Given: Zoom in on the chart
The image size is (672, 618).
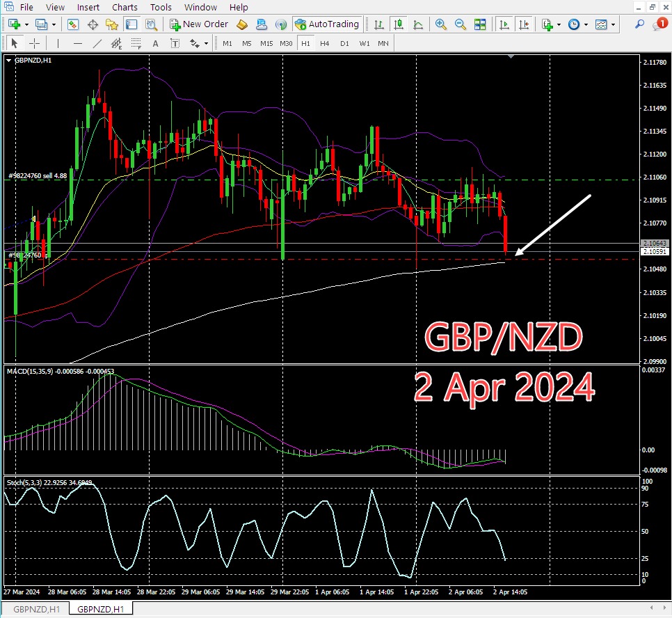Looking at the screenshot, I should tap(440, 24).
